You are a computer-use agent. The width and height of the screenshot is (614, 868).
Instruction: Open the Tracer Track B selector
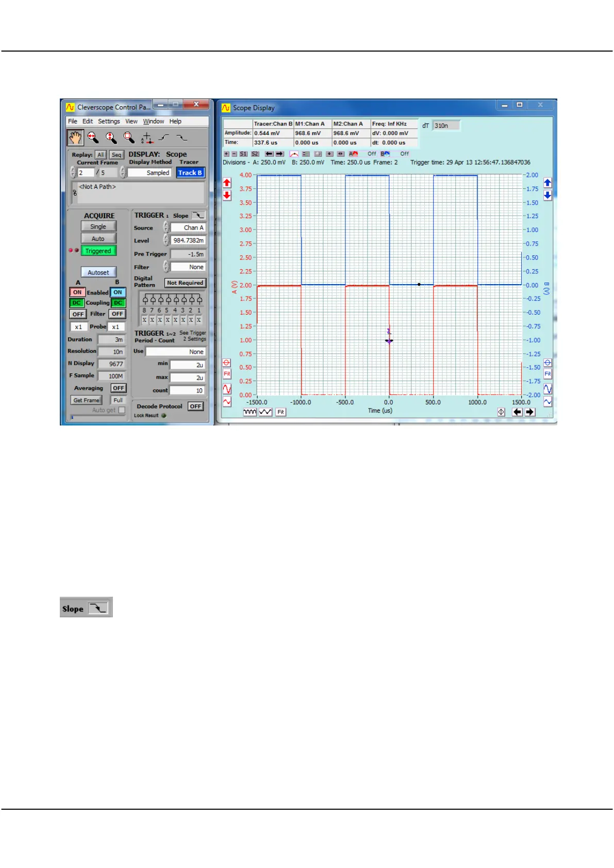click(x=190, y=173)
